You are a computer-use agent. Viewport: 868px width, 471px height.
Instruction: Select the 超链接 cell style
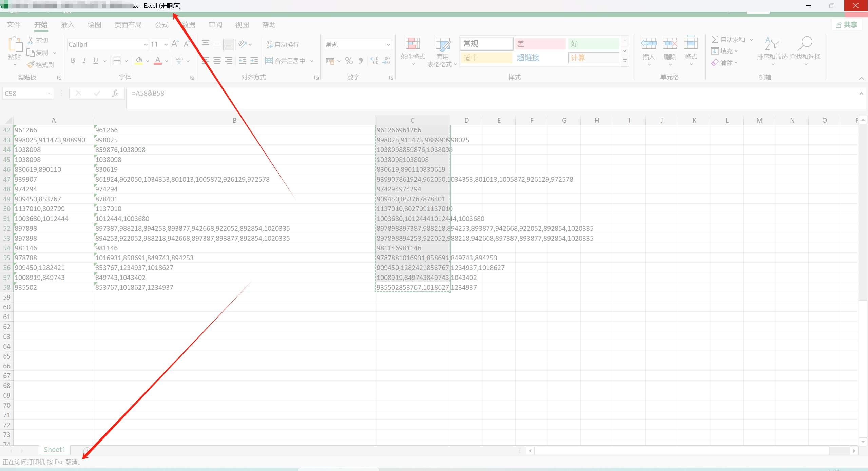click(x=528, y=58)
